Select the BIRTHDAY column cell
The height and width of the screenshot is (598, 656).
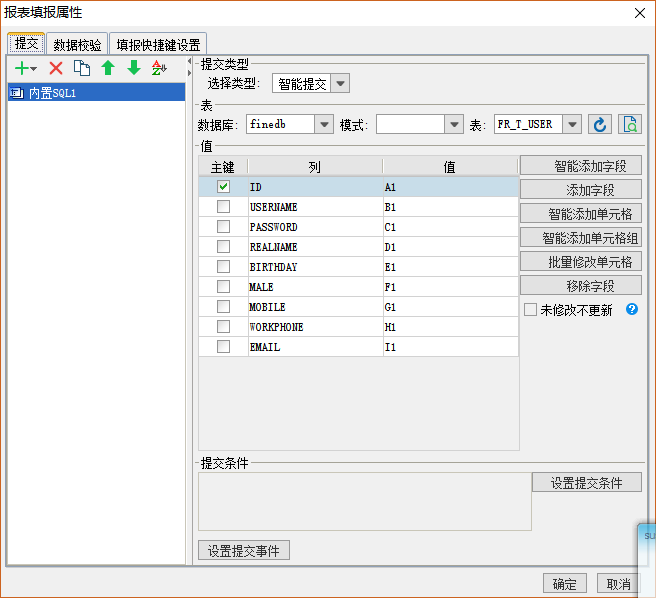(315, 267)
